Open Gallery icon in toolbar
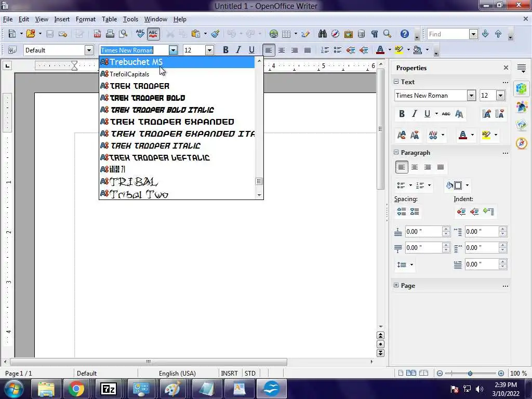 pos(349,34)
